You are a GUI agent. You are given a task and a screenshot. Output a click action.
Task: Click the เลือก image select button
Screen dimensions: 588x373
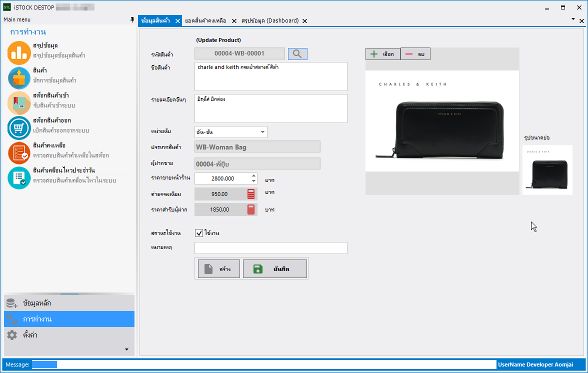(383, 54)
